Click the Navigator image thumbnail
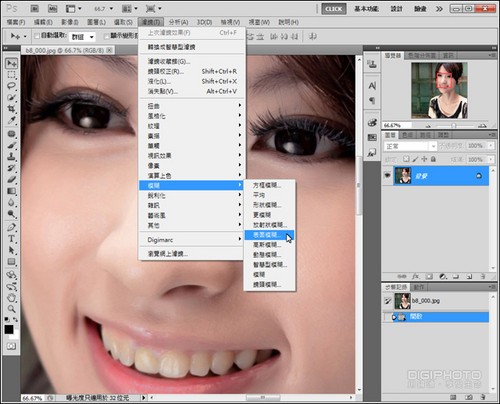 439,90
